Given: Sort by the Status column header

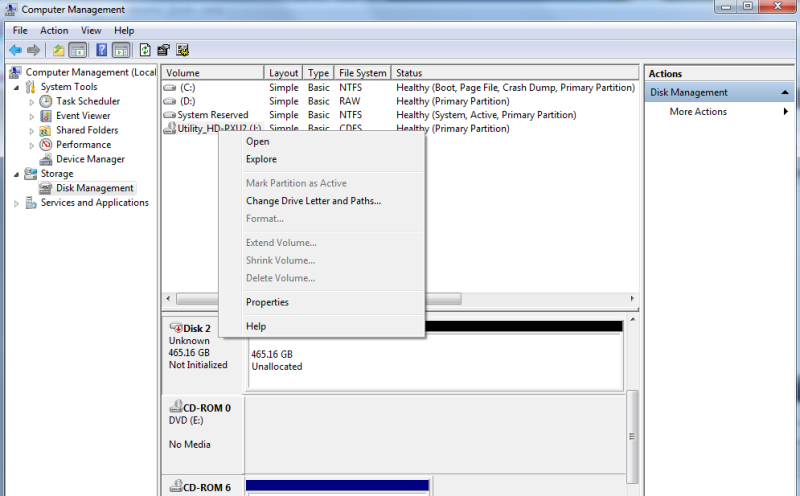Looking at the screenshot, I should [x=515, y=73].
